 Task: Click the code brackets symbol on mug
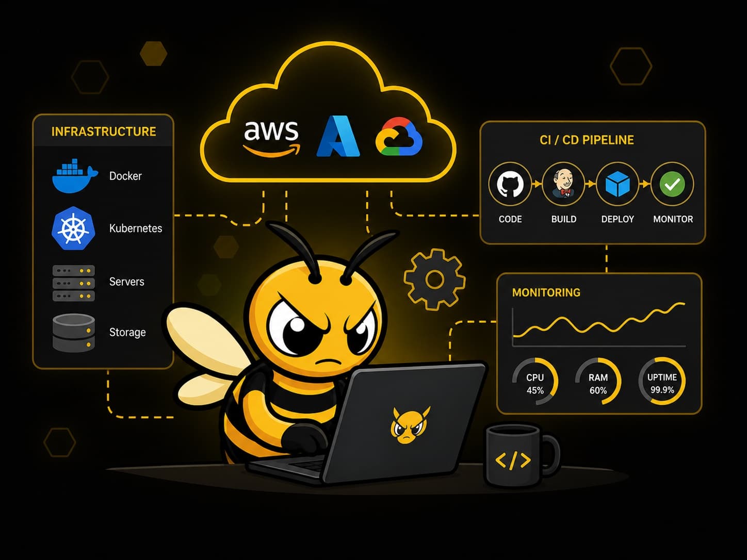pyautogui.click(x=513, y=460)
